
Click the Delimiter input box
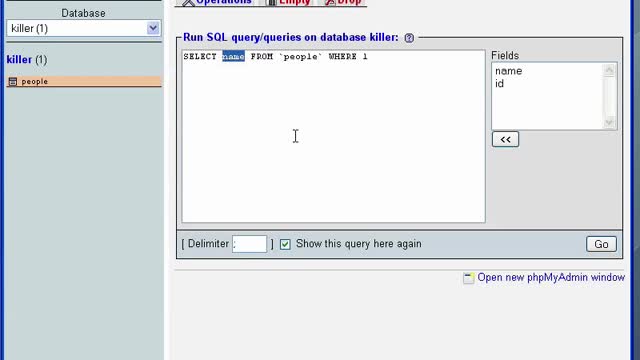point(249,244)
